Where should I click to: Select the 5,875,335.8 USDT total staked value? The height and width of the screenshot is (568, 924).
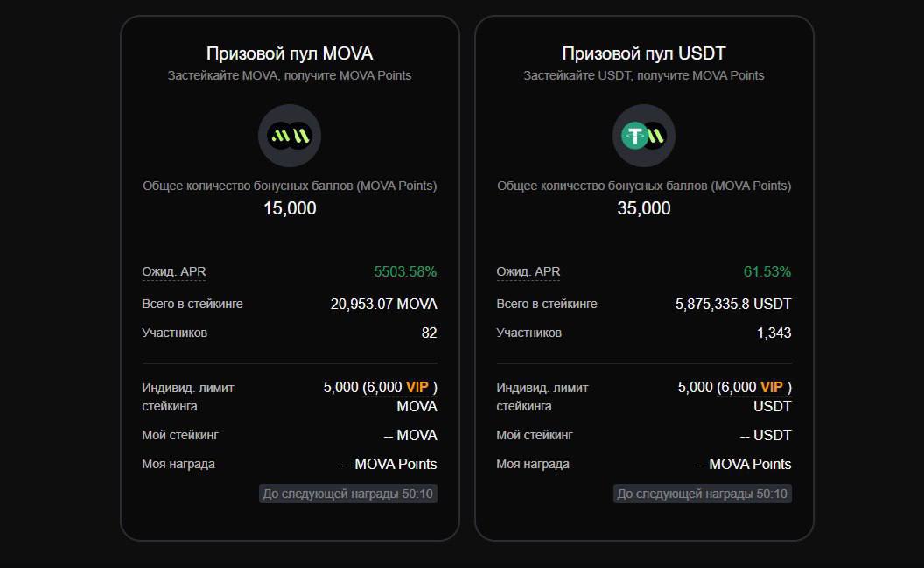[x=733, y=304]
